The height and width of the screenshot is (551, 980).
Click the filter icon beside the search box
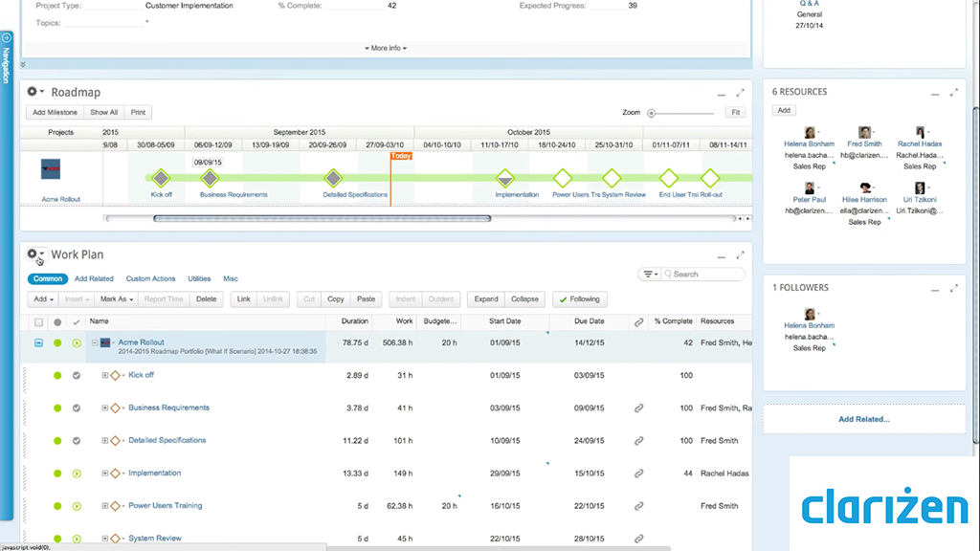[x=650, y=275]
